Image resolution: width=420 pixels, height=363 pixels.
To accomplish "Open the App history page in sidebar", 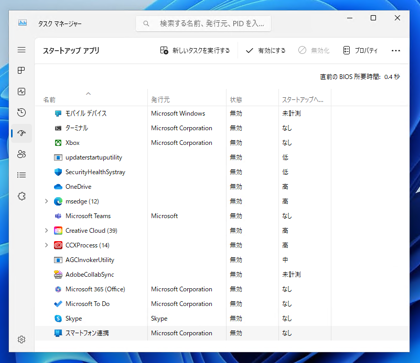I will click(22, 112).
